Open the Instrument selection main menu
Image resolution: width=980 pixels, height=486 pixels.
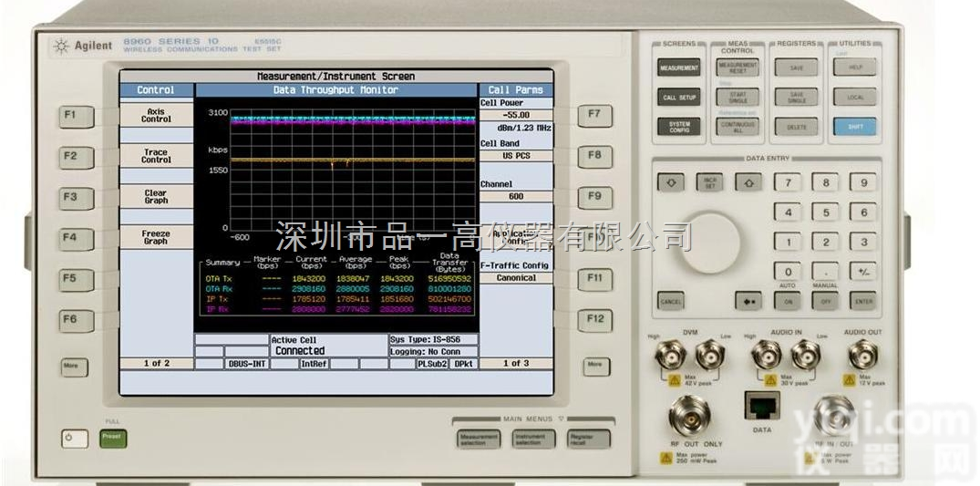point(529,439)
